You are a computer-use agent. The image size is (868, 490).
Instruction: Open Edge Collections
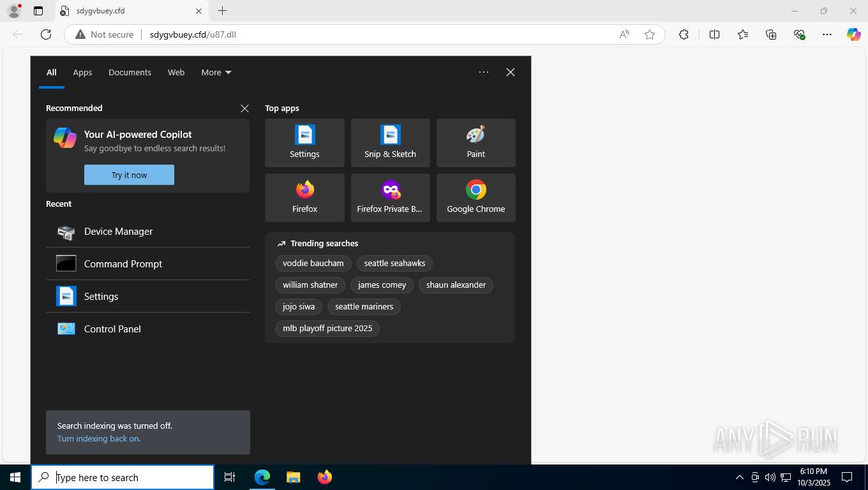click(771, 34)
